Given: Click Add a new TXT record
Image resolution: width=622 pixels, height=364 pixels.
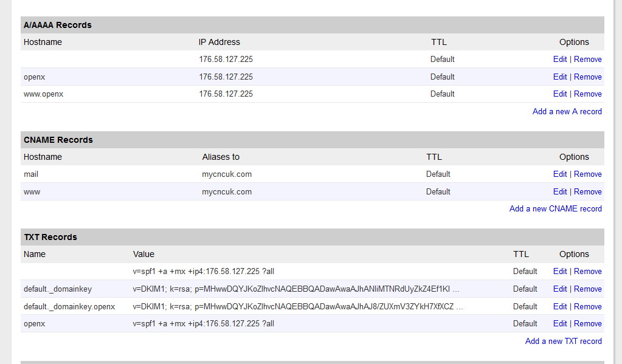Looking at the screenshot, I should [x=563, y=341].
